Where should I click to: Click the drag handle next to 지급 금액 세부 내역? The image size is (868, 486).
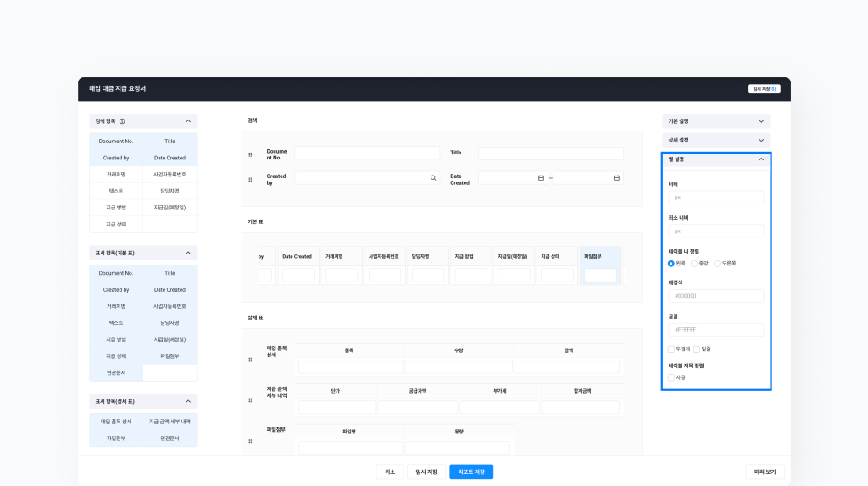pos(250,399)
